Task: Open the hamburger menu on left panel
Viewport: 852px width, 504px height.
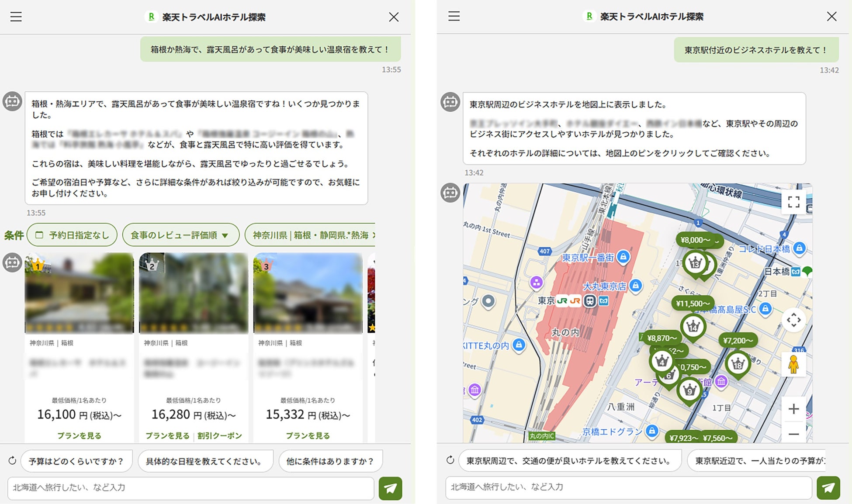Action: (16, 17)
